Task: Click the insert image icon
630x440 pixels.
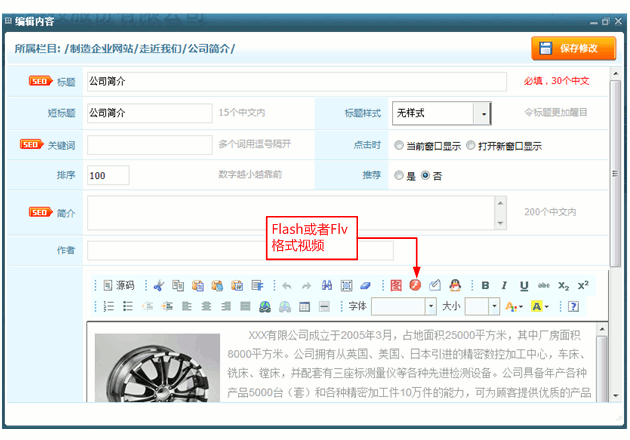Action: (x=396, y=285)
